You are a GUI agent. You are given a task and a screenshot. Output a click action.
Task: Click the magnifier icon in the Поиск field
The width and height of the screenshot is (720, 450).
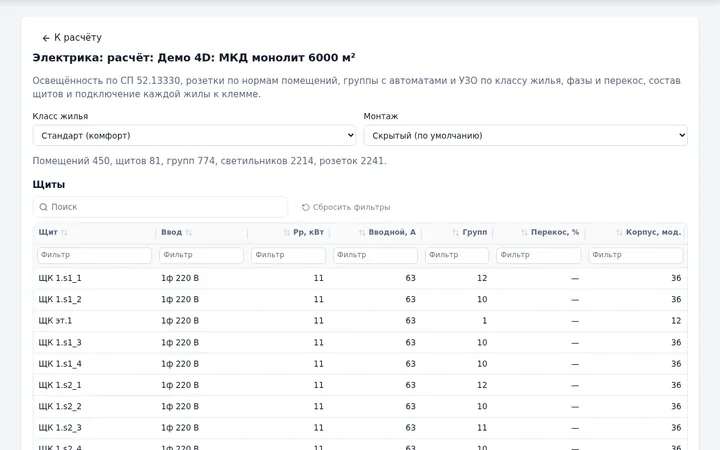pyautogui.click(x=43, y=207)
